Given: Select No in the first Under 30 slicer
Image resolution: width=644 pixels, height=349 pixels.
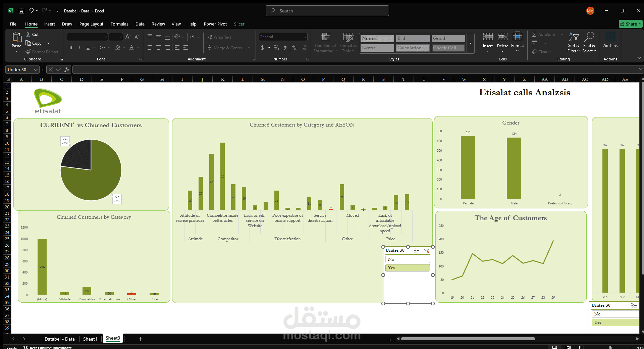Looking at the screenshot, I should 408,259.
